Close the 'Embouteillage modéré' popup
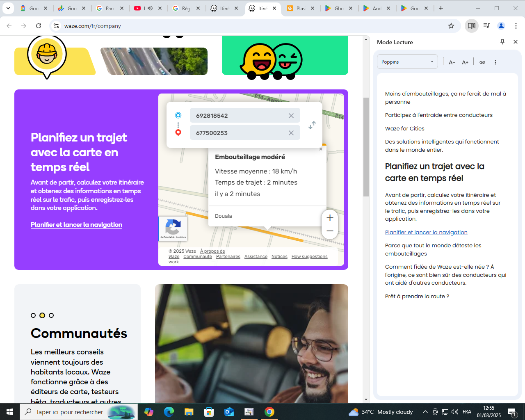Image resolution: width=525 pixels, height=420 pixels. point(321,149)
